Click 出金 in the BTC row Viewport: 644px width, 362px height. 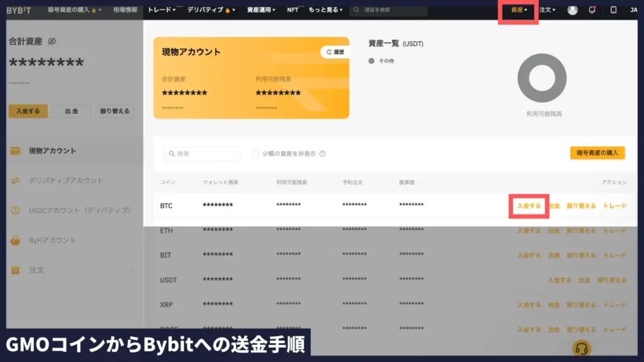click(x=554, y=206)
